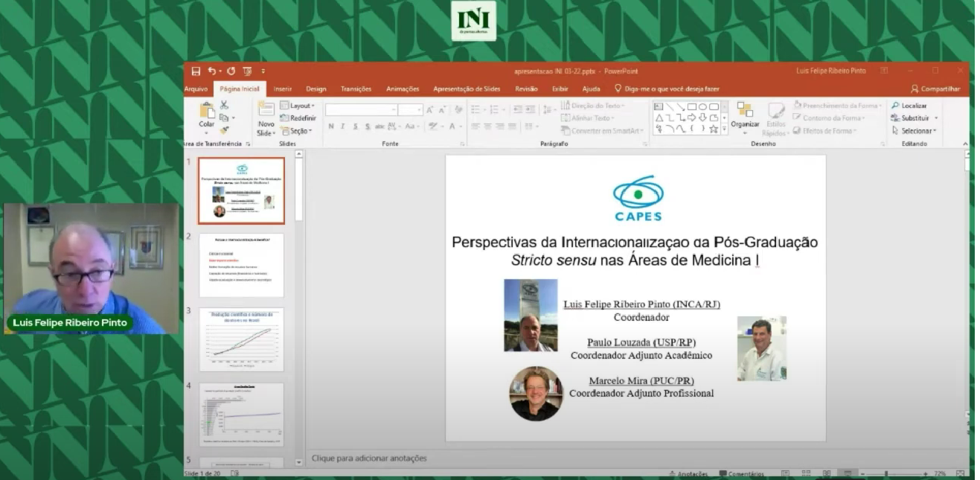980x480 pixels.
Task: Toggle justify text alignment
Action: [511, 127]
